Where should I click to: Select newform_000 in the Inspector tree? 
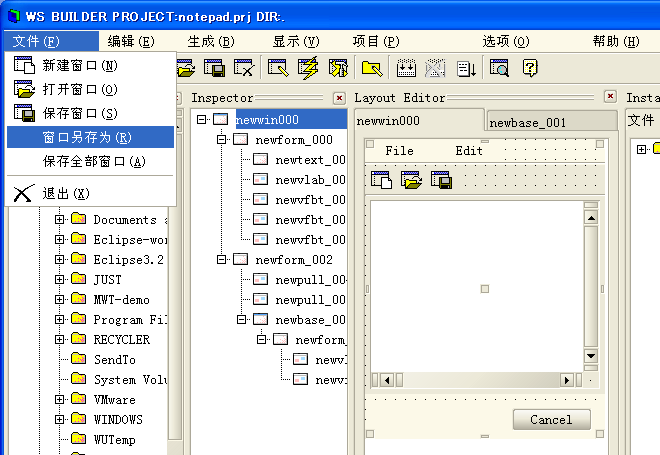pyautogui.click(x=294, y=140)
